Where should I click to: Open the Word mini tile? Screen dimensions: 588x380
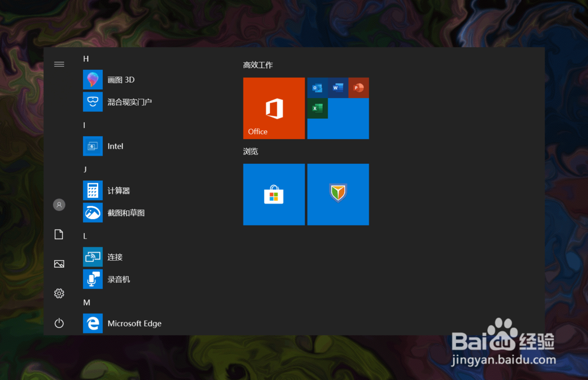338,88
